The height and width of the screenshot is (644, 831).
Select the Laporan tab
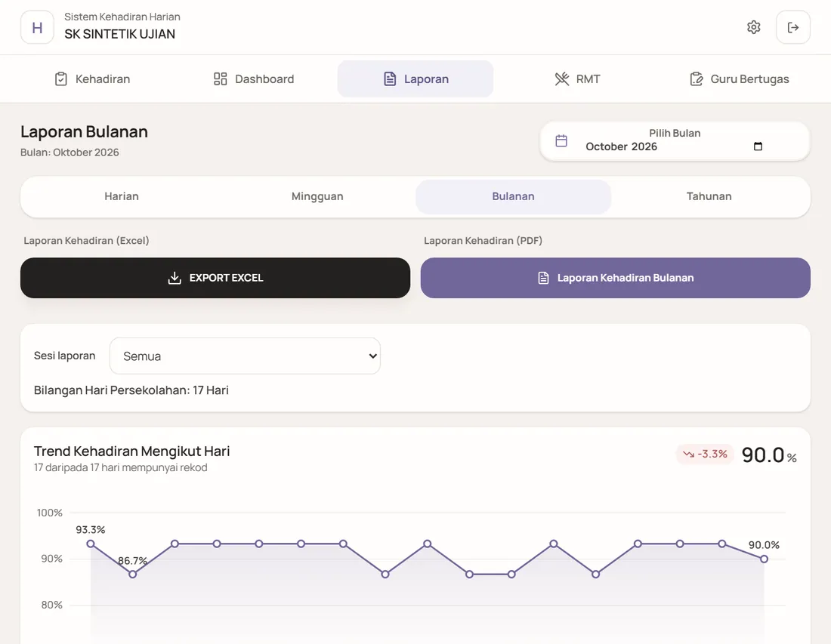[415, 79]
